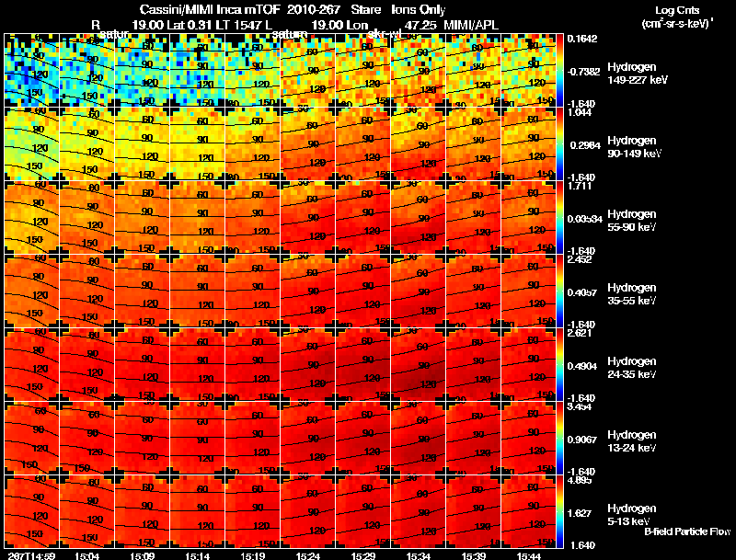Open the 24-35 keV panel at 15:19

pyautogui.click(x=252, y=365)
